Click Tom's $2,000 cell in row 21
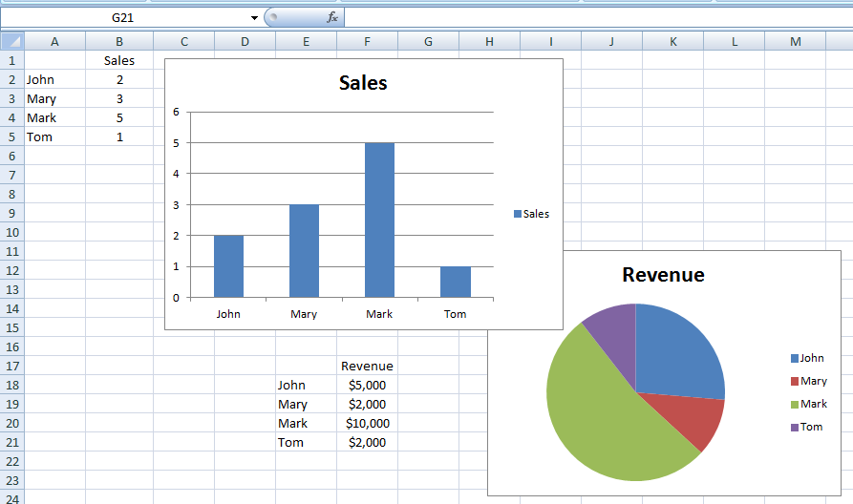The width and height of the screenshot is (853, 504). 367,442
